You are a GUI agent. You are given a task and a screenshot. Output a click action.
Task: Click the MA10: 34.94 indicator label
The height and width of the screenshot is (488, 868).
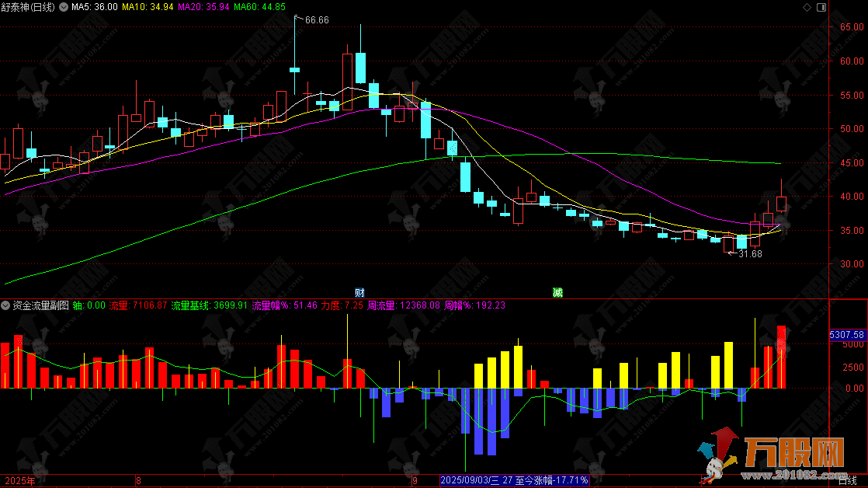point(148,7)
